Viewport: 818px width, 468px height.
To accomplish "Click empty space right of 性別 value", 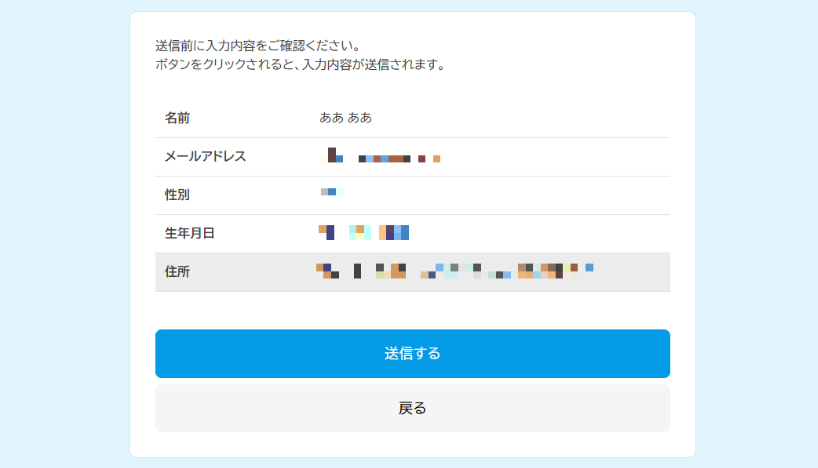I will [x=520, y=195].
